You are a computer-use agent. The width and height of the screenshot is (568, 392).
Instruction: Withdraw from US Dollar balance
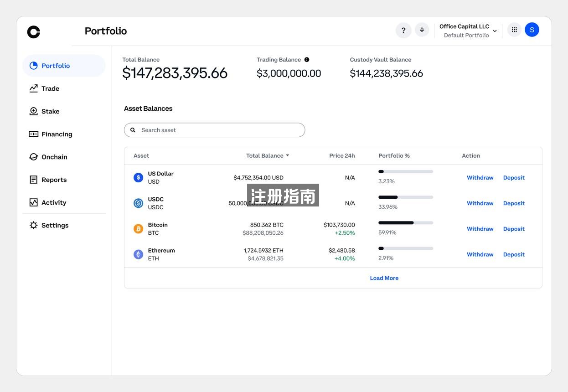tap(480, 178)
